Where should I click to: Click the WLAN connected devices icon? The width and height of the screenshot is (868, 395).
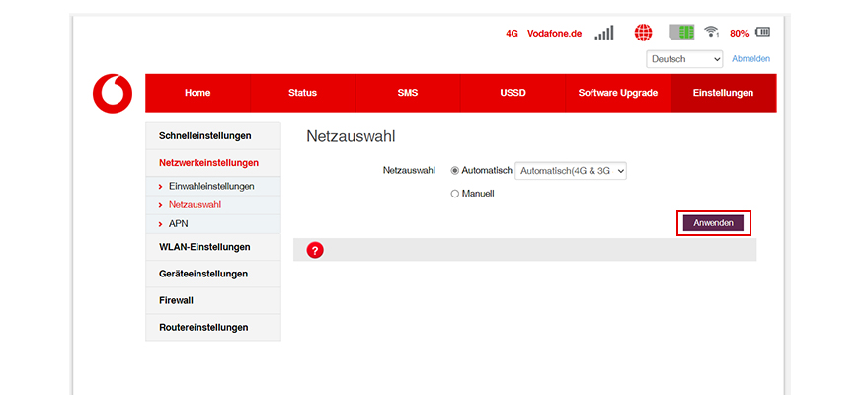pos(711,33)
